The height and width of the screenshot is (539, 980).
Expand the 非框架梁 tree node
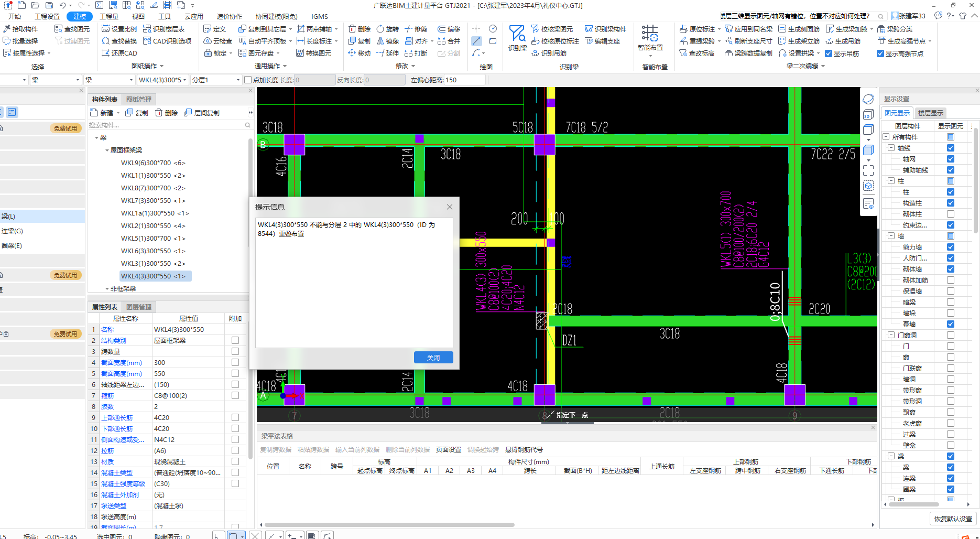(107, 289)
